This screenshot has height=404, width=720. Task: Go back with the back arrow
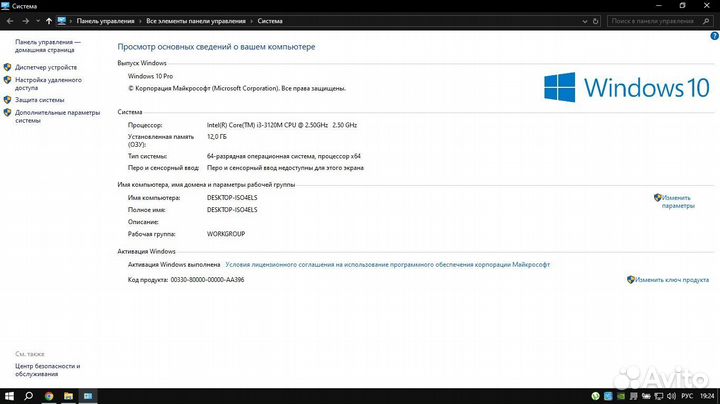pos(10,21)
